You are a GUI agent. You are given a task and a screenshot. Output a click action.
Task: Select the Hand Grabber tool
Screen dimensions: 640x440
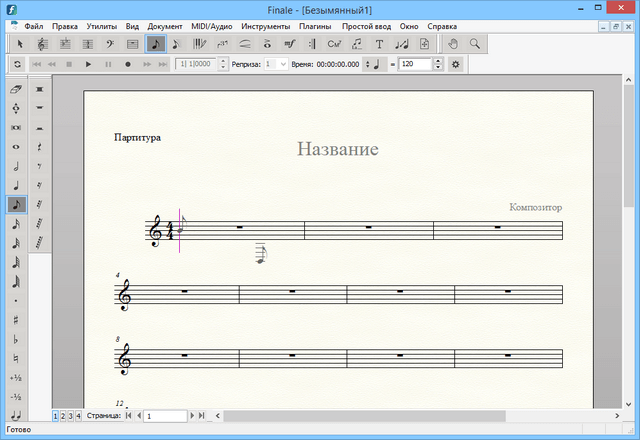pos(452,44)
